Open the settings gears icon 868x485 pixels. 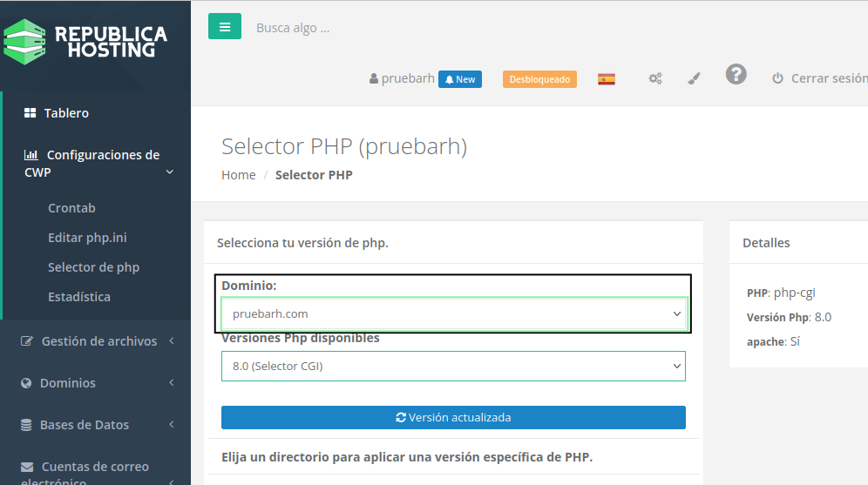tap(655, 79)
